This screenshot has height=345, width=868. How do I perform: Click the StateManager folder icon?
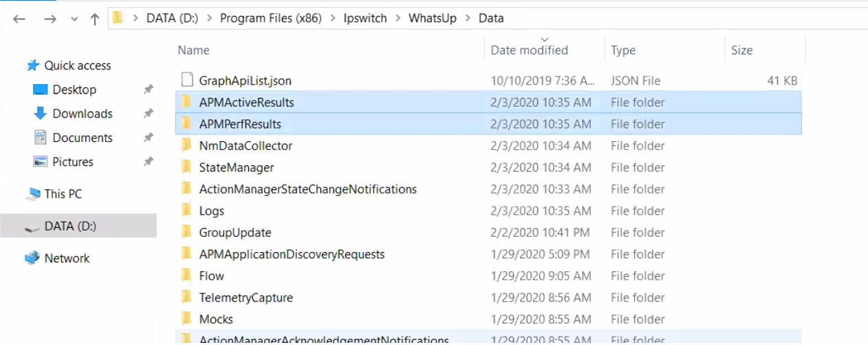click(x=186, y=167)
